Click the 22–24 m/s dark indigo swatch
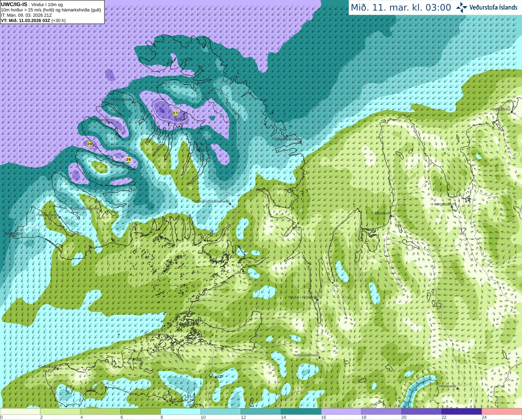The image size is (522, 420). 461,411
